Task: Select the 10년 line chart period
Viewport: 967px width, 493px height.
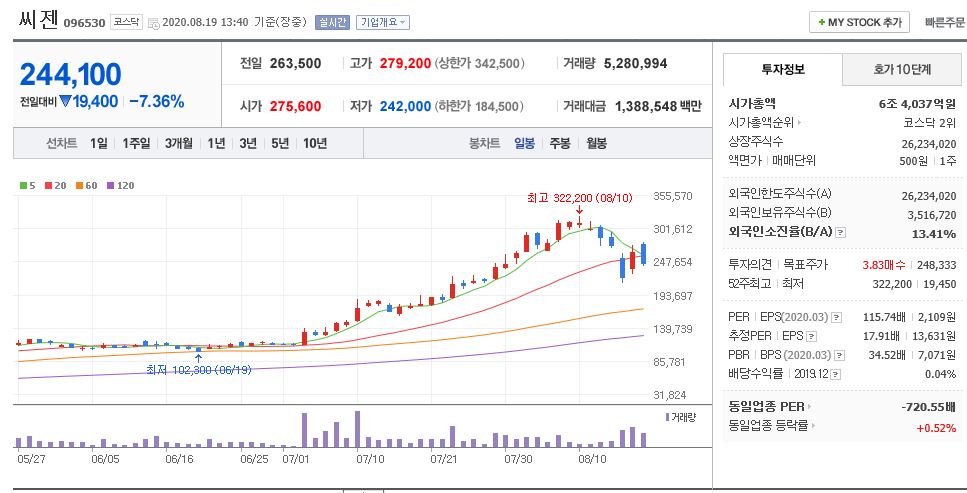Action: [x=315, y=143]
